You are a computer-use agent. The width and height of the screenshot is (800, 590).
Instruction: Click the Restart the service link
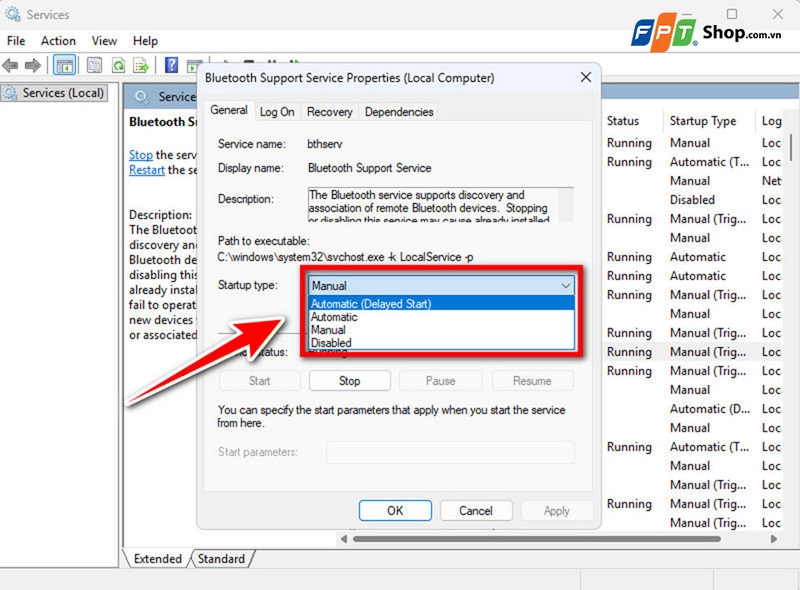(147, 170)
